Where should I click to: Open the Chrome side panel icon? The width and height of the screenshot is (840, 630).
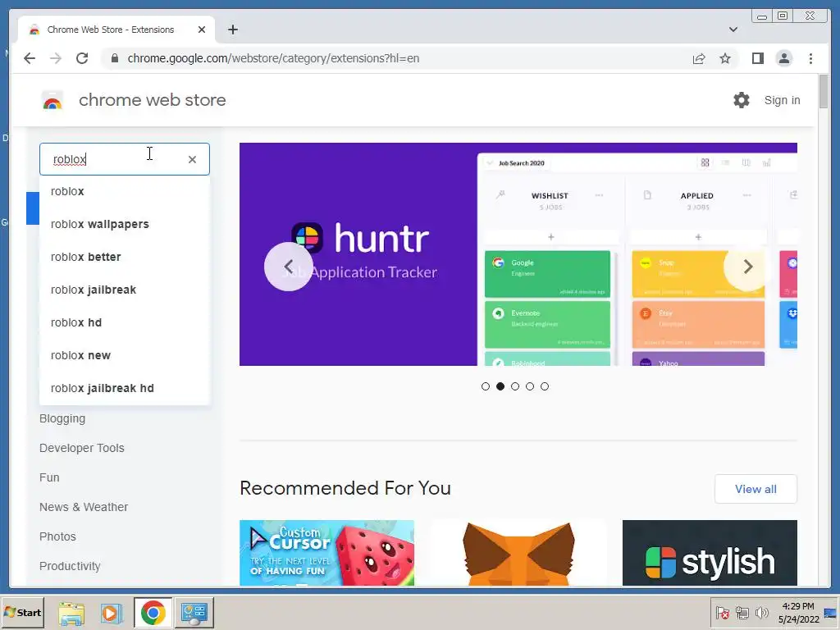(x=757, y=58)
